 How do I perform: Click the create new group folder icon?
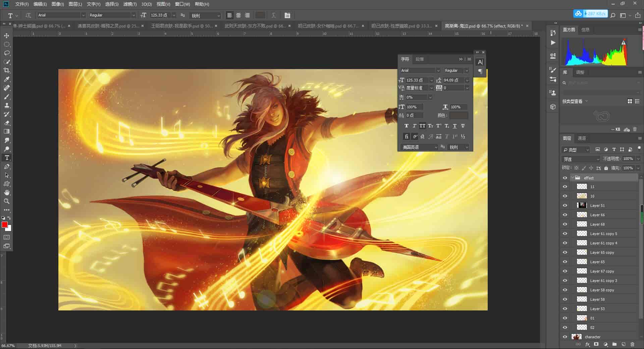(614, 344)
